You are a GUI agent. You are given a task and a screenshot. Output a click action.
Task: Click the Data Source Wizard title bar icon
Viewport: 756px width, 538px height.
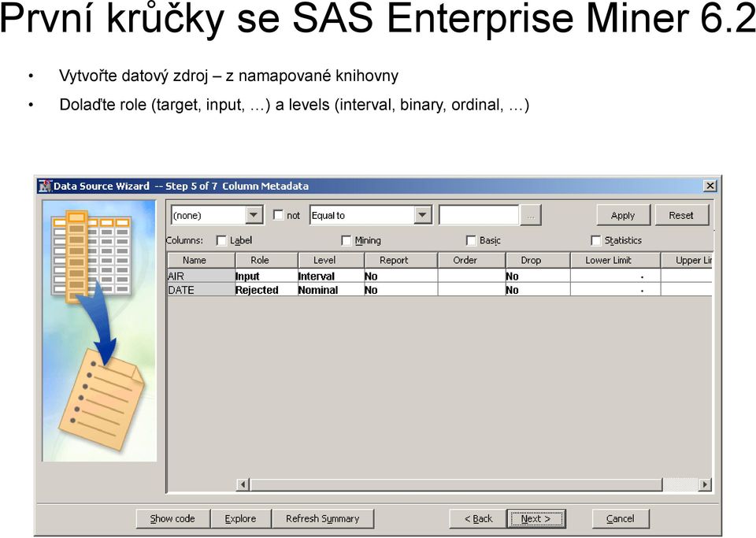point(46,186)
